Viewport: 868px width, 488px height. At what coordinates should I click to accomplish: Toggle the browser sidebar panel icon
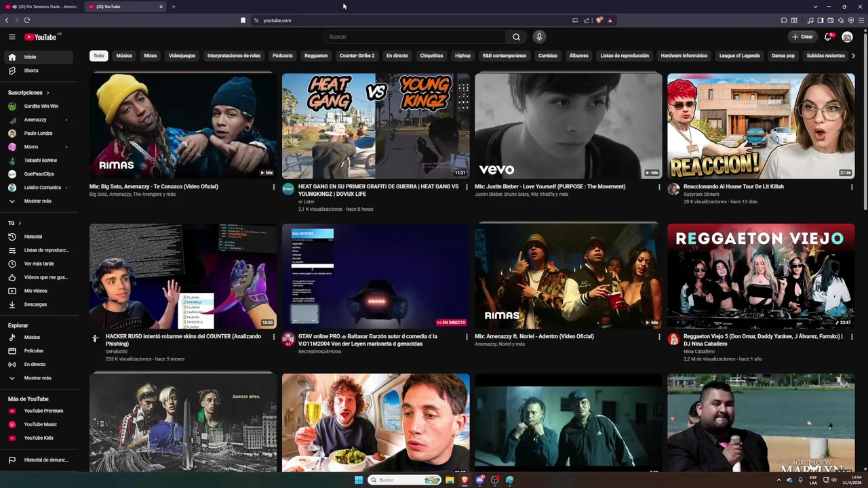click(820, 20)
